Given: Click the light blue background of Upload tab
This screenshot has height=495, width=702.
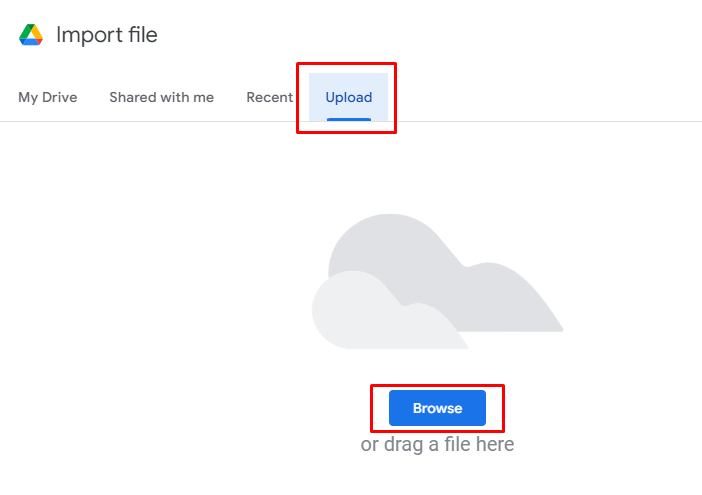Looking at the screenshot, I should point(348,83).
